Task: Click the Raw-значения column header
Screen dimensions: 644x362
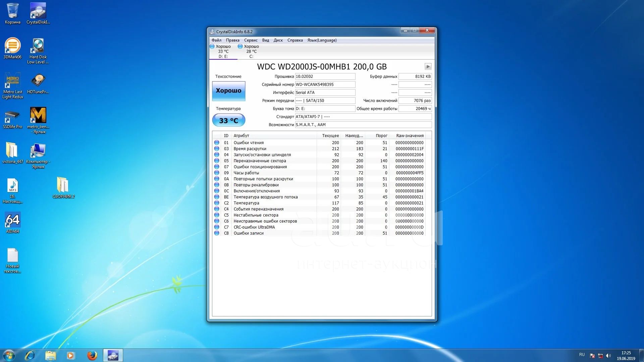Action: [407, 136]
